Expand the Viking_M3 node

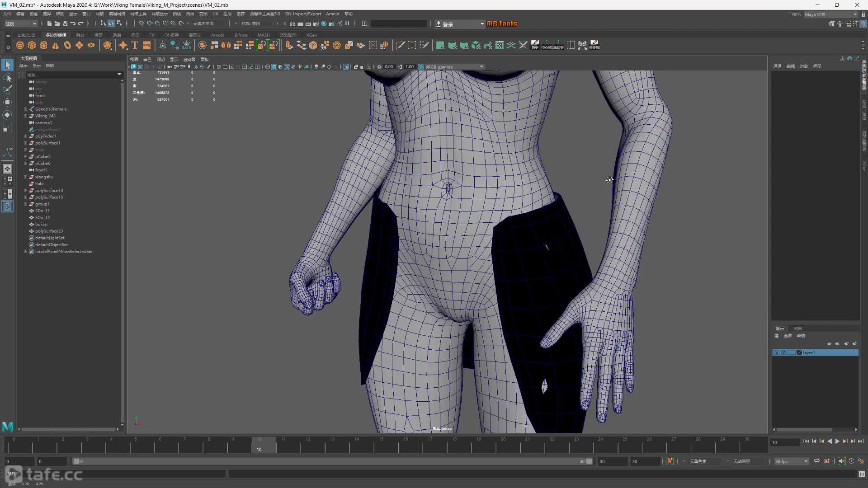26,116
